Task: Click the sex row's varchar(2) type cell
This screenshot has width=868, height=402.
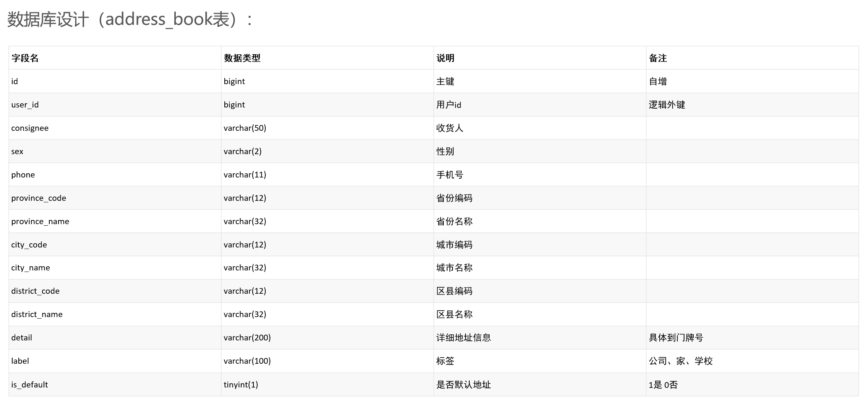Action: [x=243, y=151]
